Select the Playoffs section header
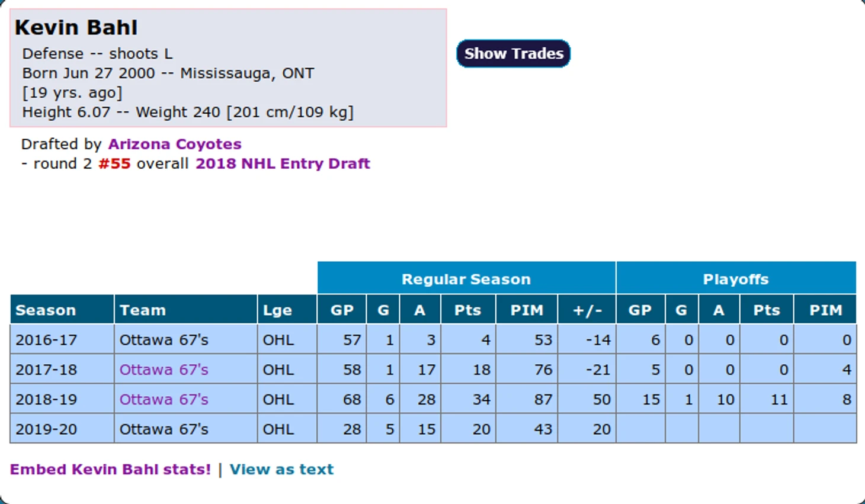 [x=736, y=278]
